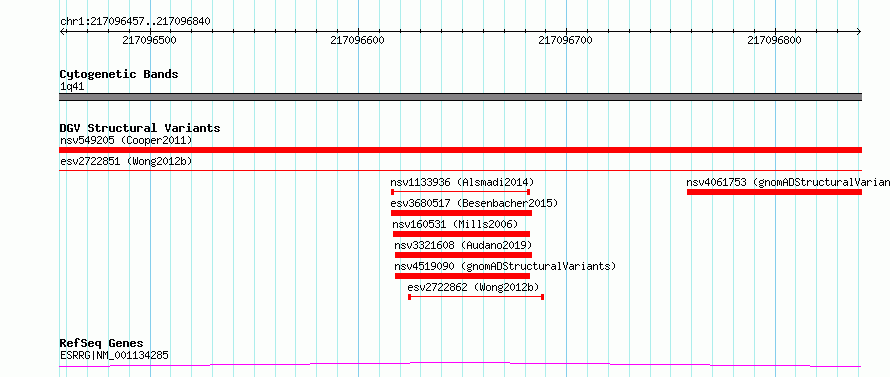890x377 pixels.
Task: Click the red nsv4061753 variant bar
Action: [774, 192]
